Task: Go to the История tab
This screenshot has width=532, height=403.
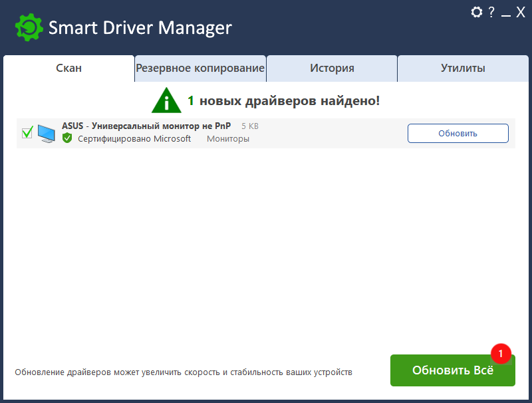Action: (332, 68)
